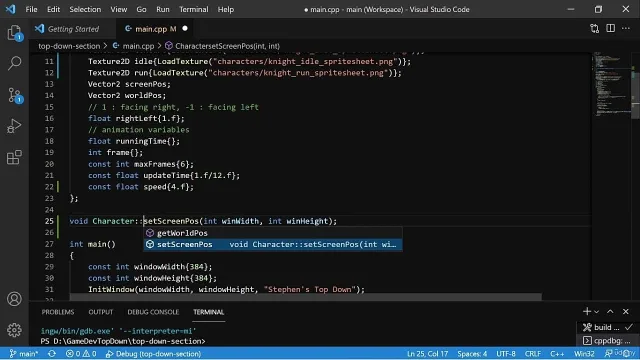Open editor More Actions ellipsis
The width and height of the screenshot is (640, 360).
626,28
